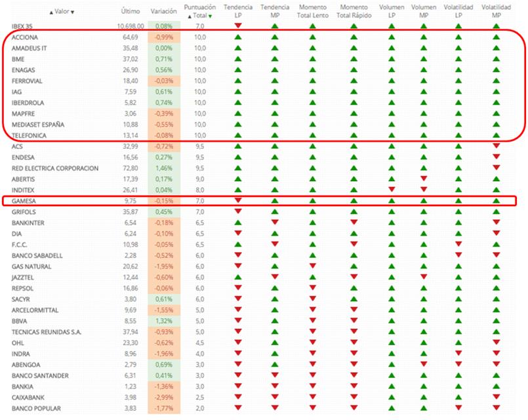Click ACCIONA last price 64,69
The height and width of the screenshot is (420, 528).
(131, 37)
